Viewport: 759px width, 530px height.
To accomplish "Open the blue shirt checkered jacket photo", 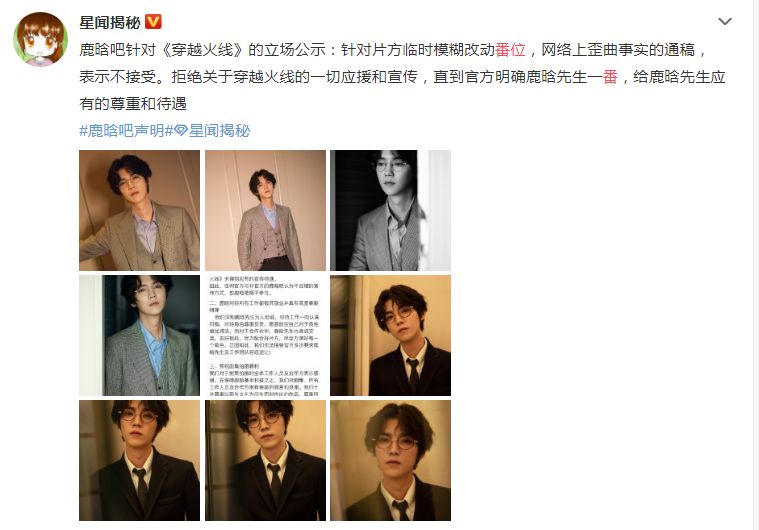I will point(139,335).
